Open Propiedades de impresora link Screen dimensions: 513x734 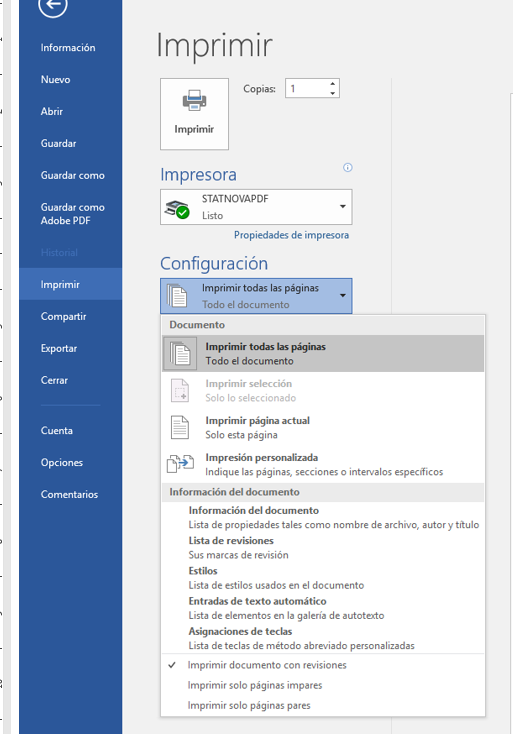291,235
